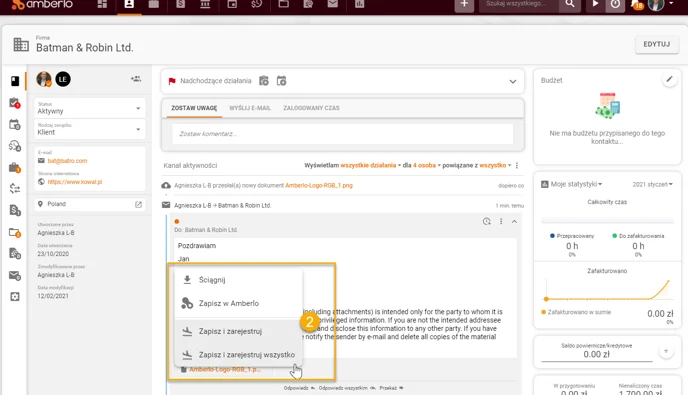Open the Amberlo-Logo-RGB_1.png document link in feed
Image resolution: width=688 pixels, height=395 pixels.
(319, 185)
